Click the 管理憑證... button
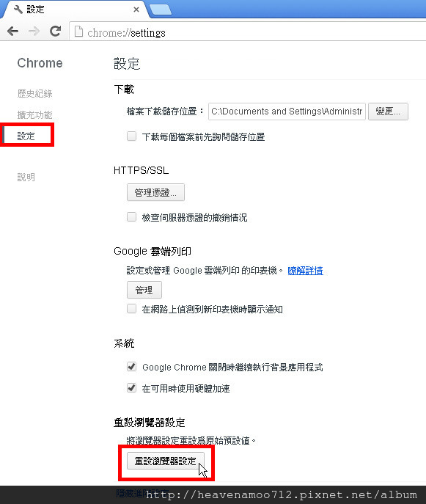Screen dimensions: 426x504 point(156,192)
